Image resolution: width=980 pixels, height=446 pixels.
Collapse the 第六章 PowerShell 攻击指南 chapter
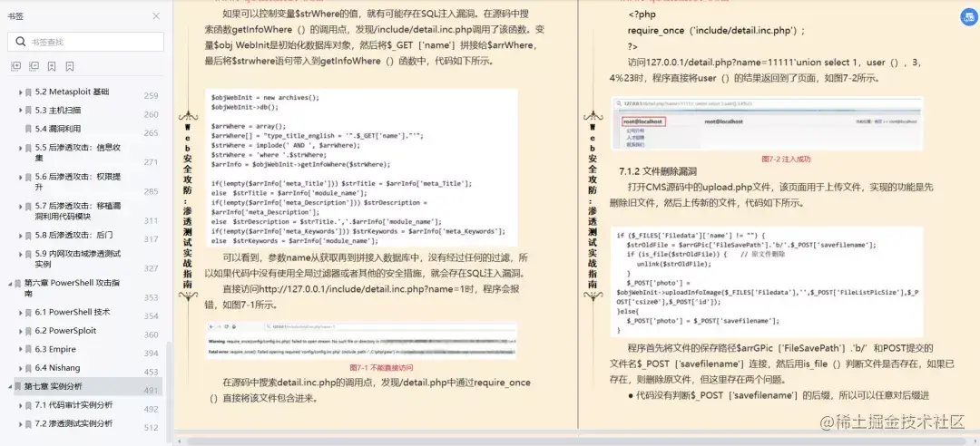click(x=10, y=284)
